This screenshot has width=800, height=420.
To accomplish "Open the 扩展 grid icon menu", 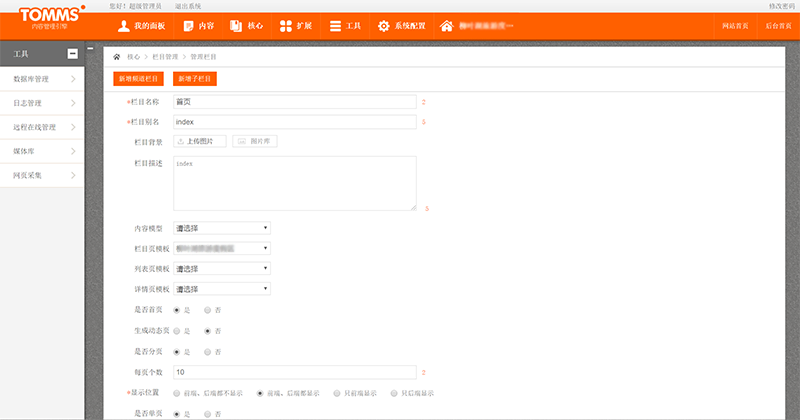I will (286, 25).
